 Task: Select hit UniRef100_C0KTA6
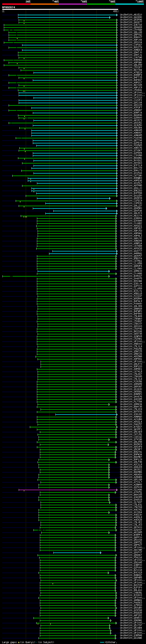131,58
